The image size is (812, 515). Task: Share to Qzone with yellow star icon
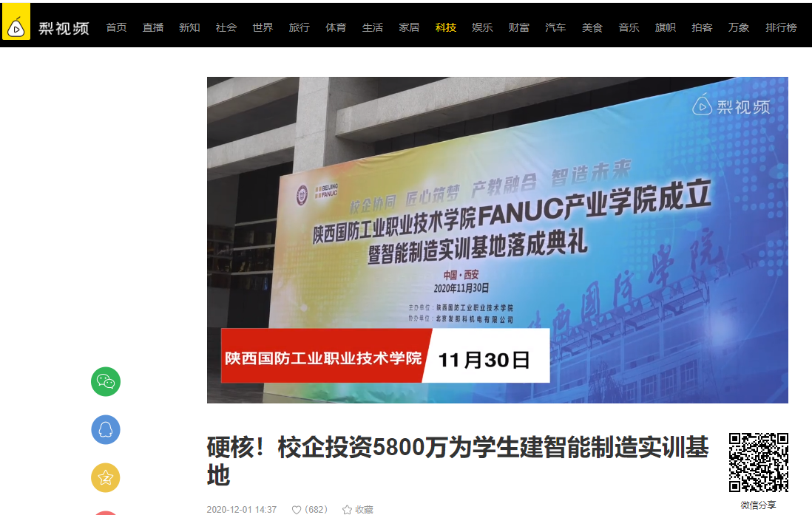pyautogui.click(x=106, y=478)
